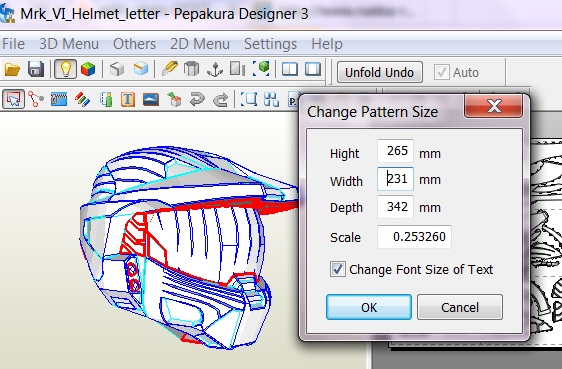
Task: Click the Hight input field showing 265
Action: [395, 151]
